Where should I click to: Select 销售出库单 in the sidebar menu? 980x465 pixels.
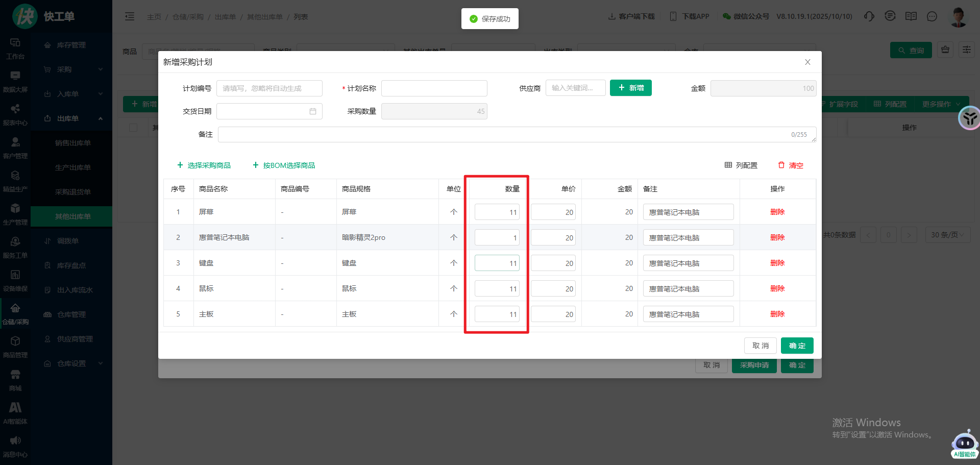pos(72,143)
